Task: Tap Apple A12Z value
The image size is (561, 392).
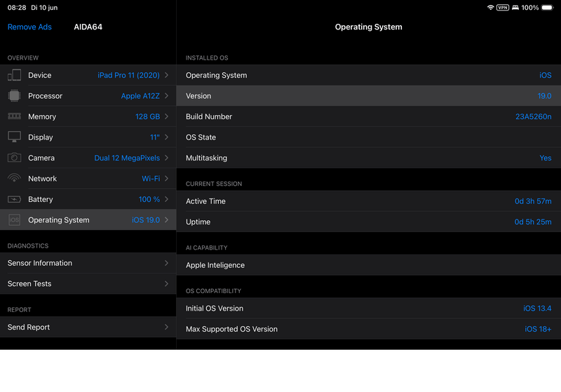Action: pos(140,96)
